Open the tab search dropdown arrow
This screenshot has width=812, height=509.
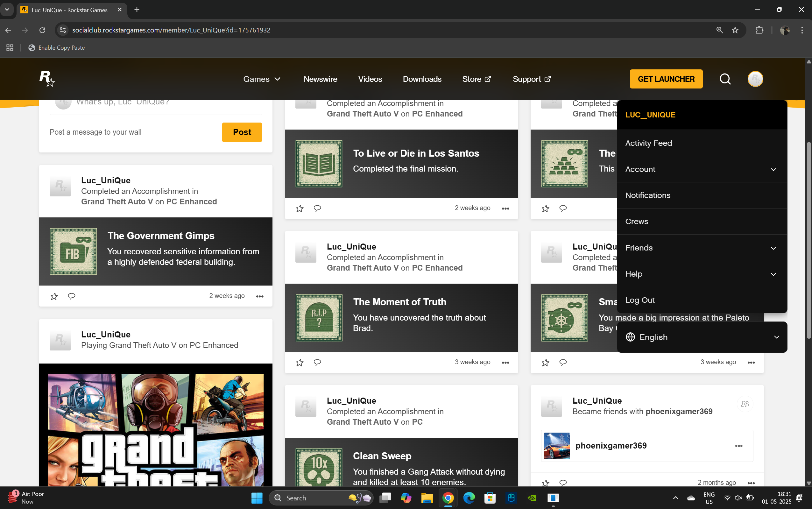point(7,10)
